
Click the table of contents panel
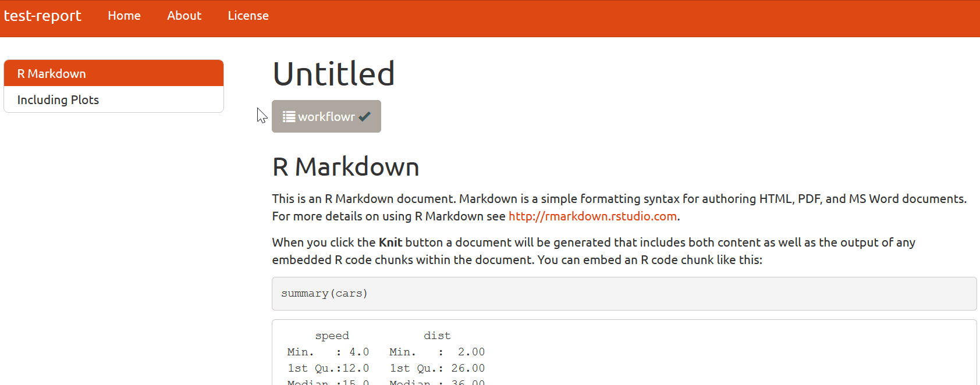click(x=113, y=86)
